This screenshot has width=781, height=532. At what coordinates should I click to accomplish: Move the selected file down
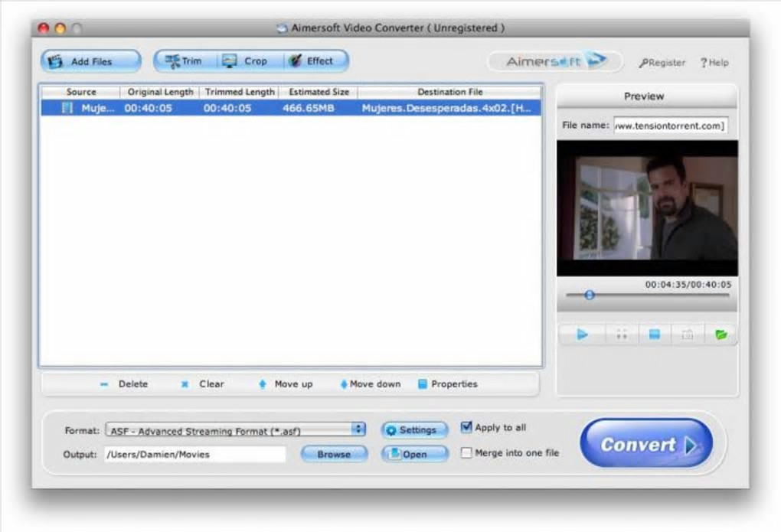[x=371, y=384]
